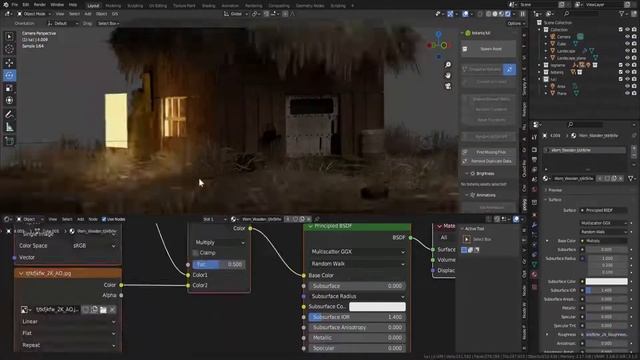Screen dimensions: 640x360
Task: Open Random Walk dropdown on Principled BSDF node
Action: click(x=357, y=264)
